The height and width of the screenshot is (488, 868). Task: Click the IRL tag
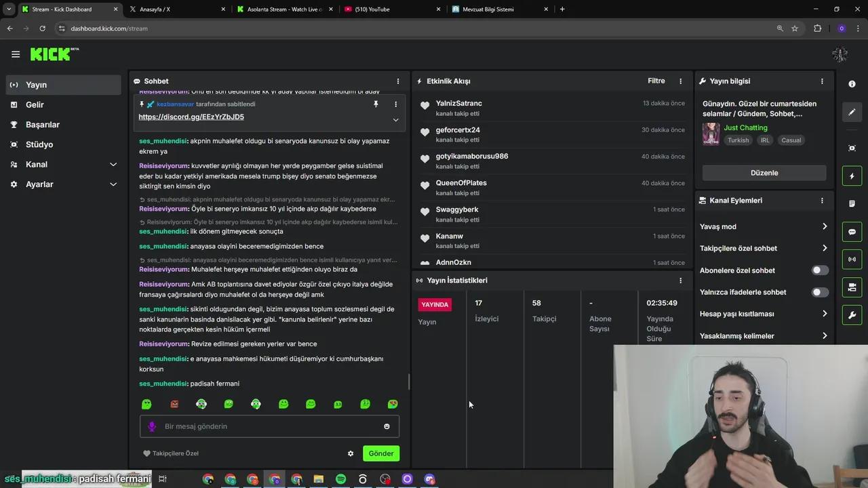pos(765,140)
